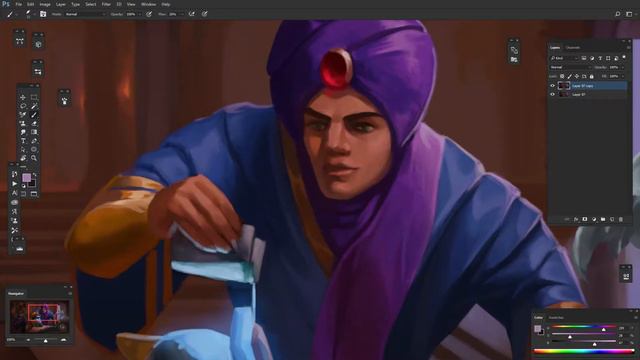This screenshot has height=360, width=640.
Task: Click the Navigator preview thumbnail
Action: (39, 317)
